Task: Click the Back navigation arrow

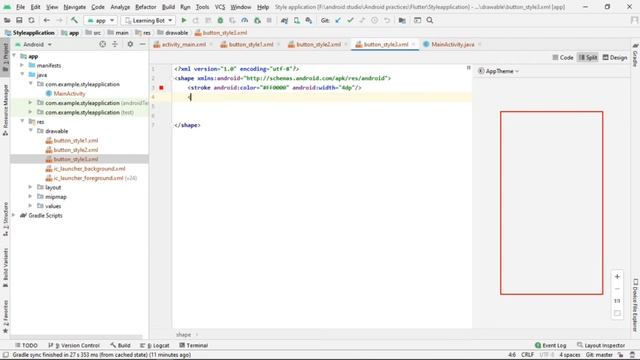Action: pyautogui.click(x=47, y=20)
